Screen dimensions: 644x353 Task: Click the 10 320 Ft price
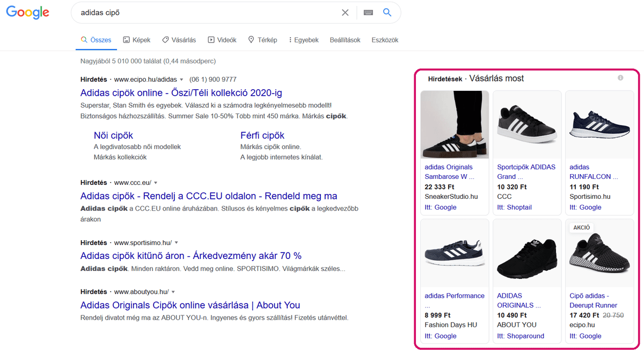(512, 187)
